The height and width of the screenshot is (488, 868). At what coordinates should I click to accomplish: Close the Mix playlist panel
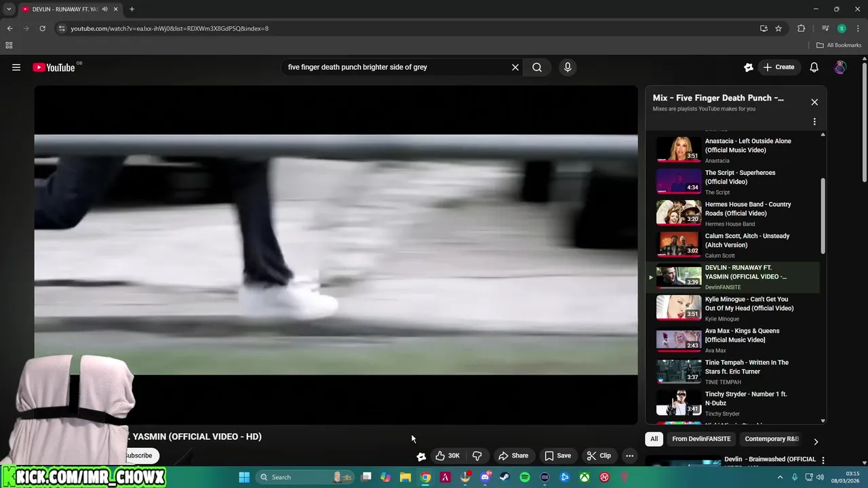pos(814,102)
